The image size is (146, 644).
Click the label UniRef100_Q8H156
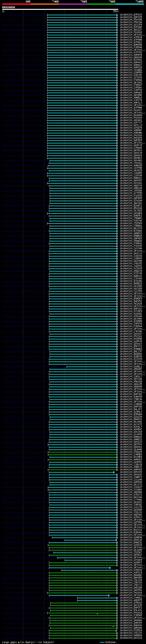131,58
